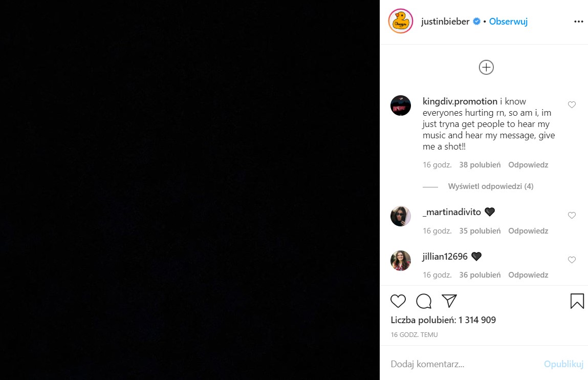Click Obserwuj to follow justinbieber
Screen dimensions: 588x380
click(x=508, y=22)
